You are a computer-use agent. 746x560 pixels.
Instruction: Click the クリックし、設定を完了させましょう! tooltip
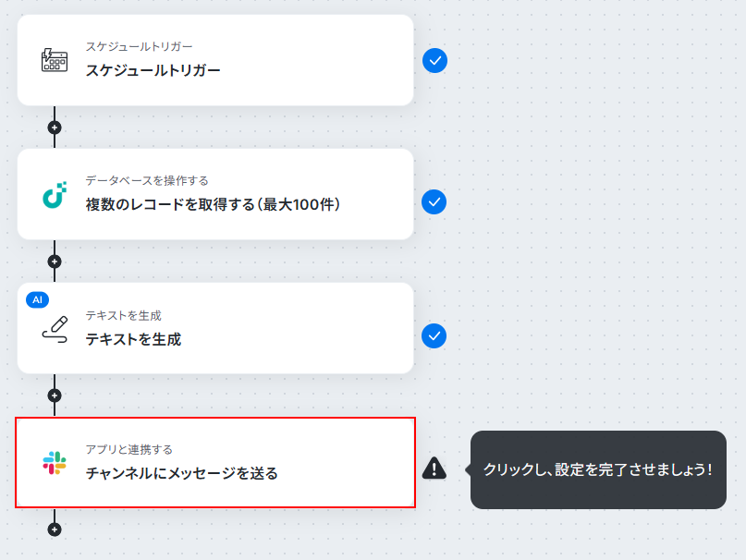[598, 470]
